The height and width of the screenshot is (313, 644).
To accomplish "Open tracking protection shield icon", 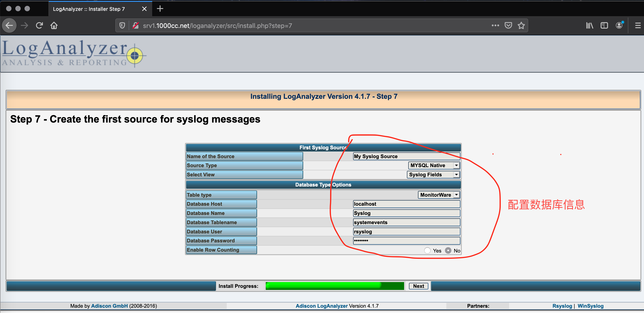I will [x=122, y=26].
